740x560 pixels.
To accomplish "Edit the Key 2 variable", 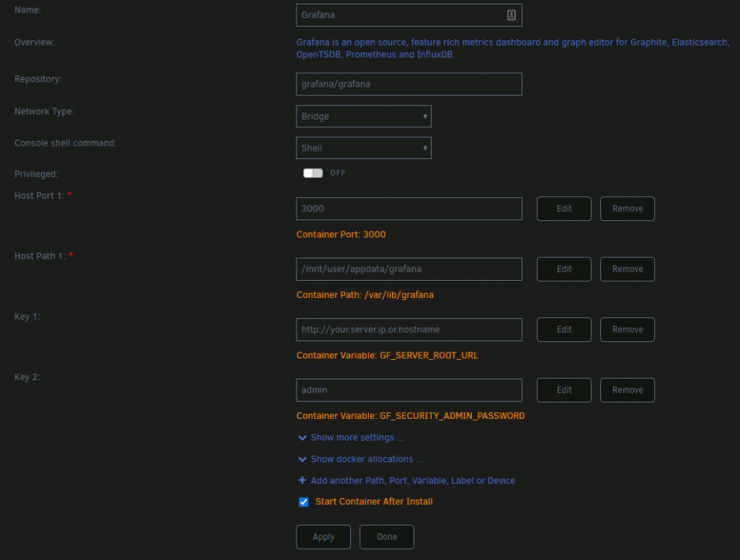I will 564,390.
